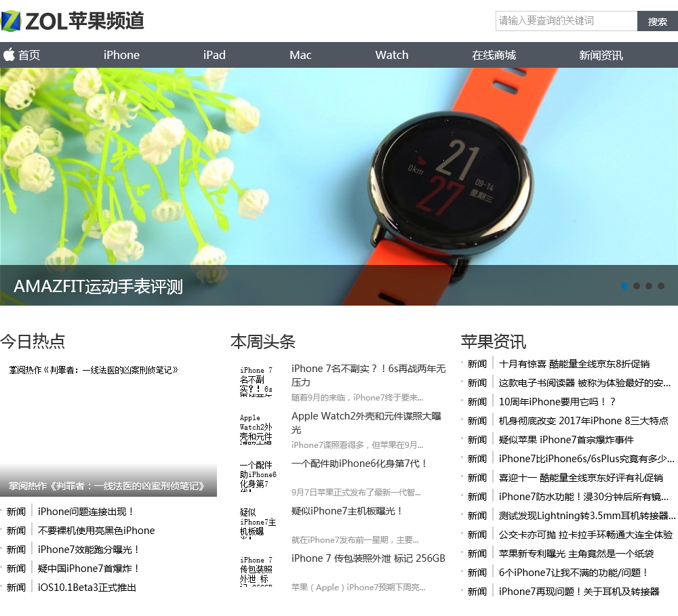678x616 pixels.
Task: Open iPhone7防水功能！浸30分钟后所有镜... link
Action: (584, 497)
